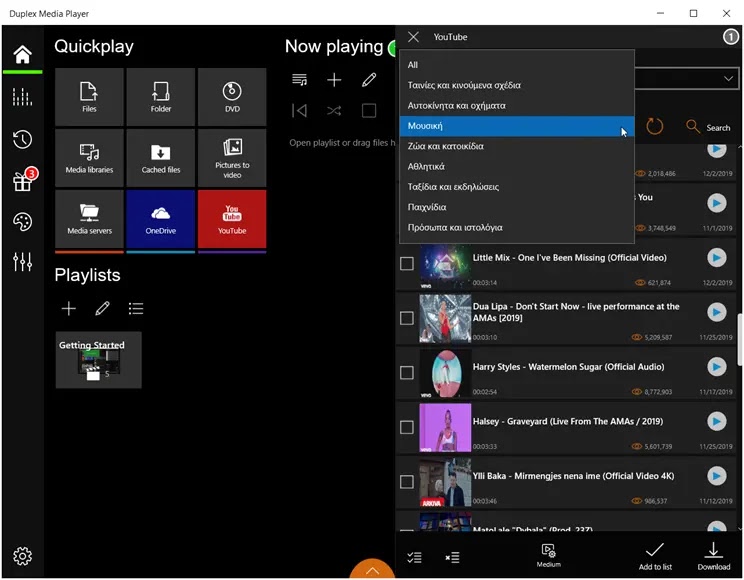The width and height of the screenshot is (744, 580).
Task: Open the Getting Started playlist
Action: (99, 360)
